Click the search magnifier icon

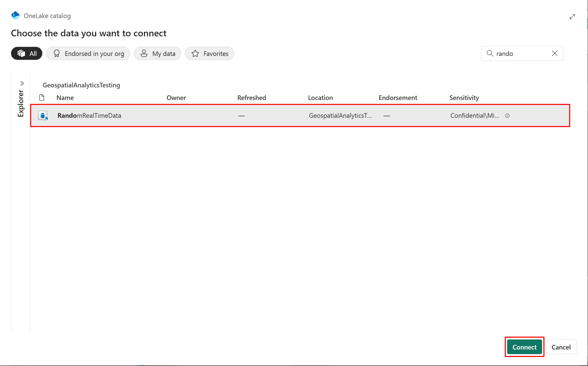(490, 53)
